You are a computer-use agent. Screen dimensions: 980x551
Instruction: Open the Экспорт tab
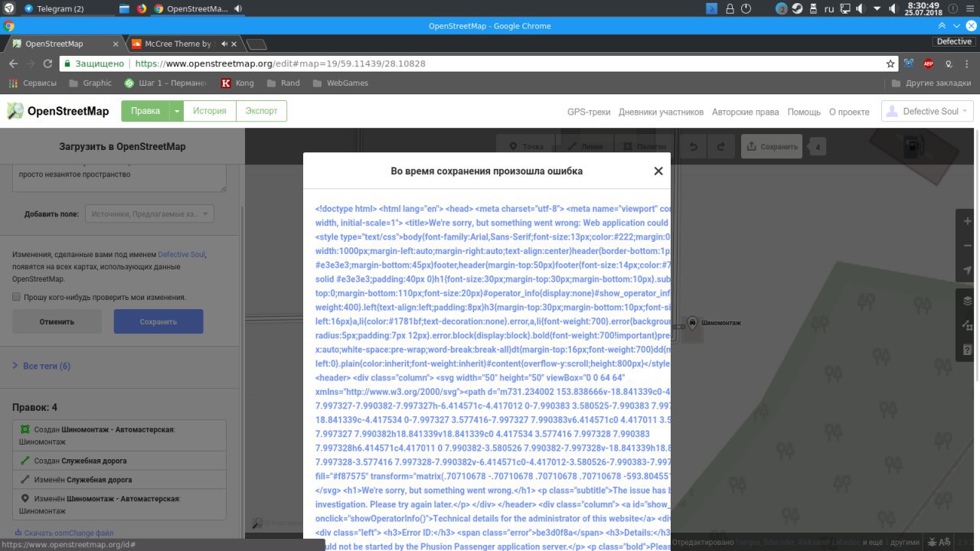261,111
